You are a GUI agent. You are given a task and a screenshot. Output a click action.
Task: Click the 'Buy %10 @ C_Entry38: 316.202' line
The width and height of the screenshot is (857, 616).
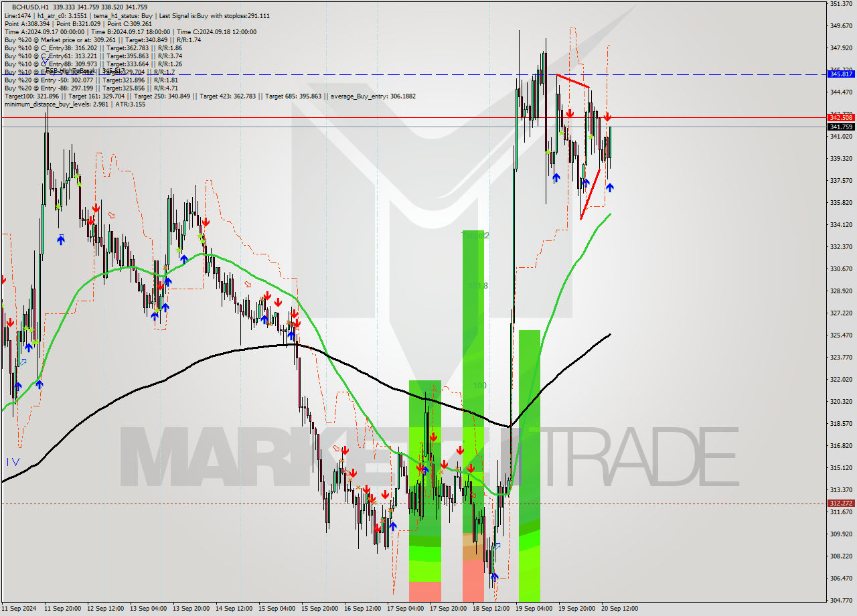click(93, 48)
